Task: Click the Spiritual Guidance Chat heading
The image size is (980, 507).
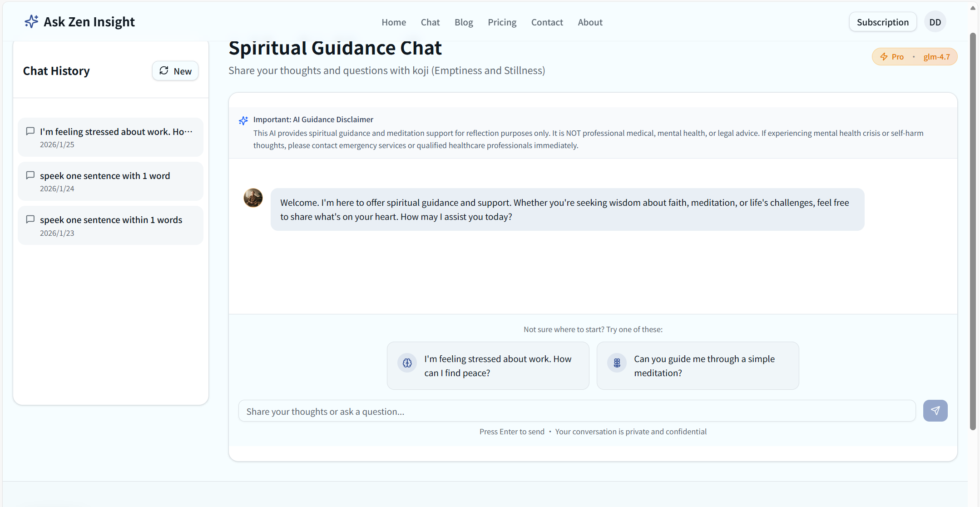Action: pyautogui.click(x=335, y=48)
